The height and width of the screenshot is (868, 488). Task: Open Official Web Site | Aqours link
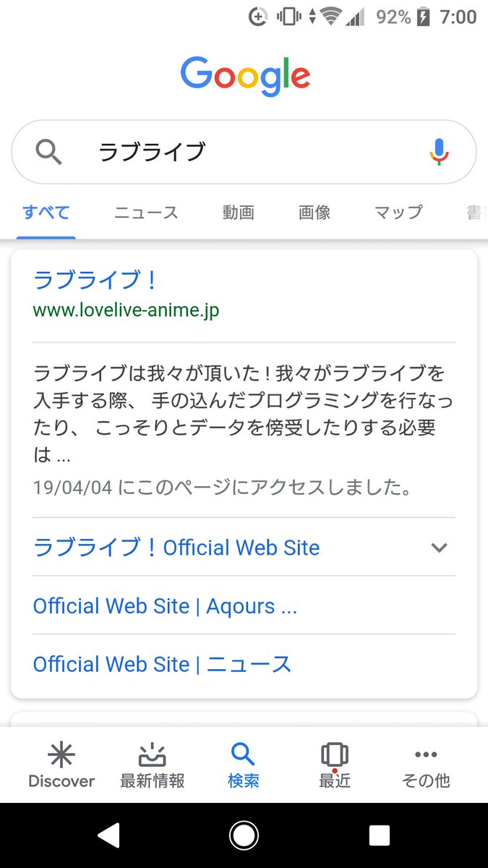click(x=165, y=606)
